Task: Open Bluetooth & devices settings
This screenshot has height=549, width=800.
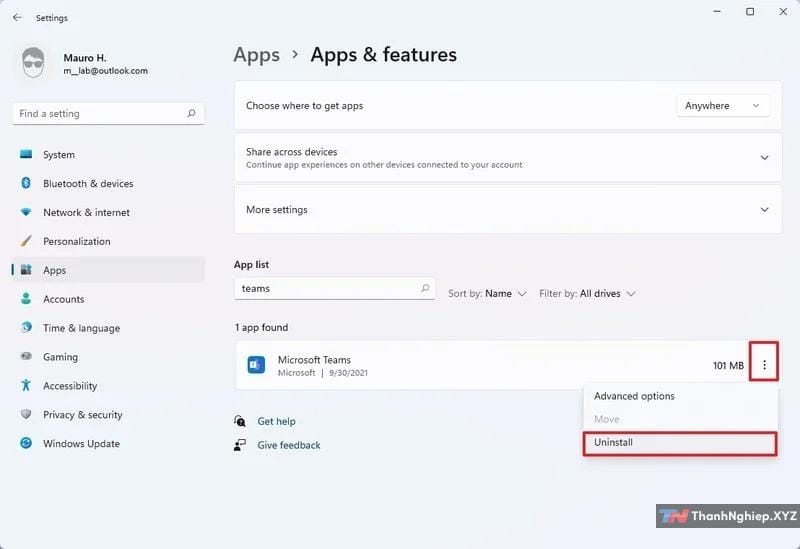Action: tap(108, 183)
